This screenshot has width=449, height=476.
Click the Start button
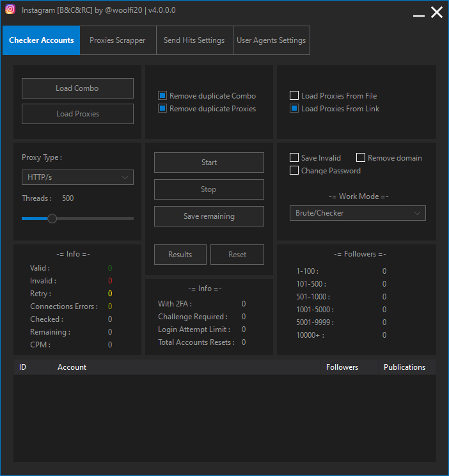(209, 163)
